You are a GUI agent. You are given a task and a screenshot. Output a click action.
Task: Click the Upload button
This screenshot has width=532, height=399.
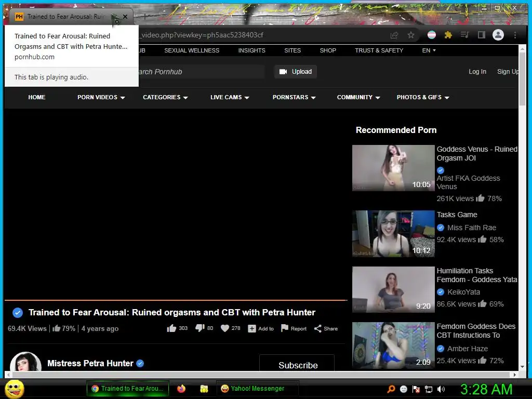click(x=296, y=72)
